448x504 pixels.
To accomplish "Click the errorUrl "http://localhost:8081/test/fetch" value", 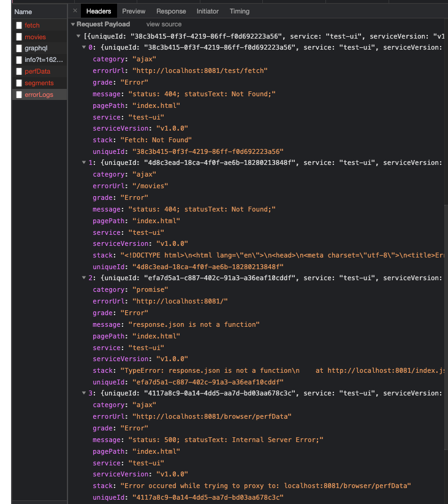I will [200, 71].
